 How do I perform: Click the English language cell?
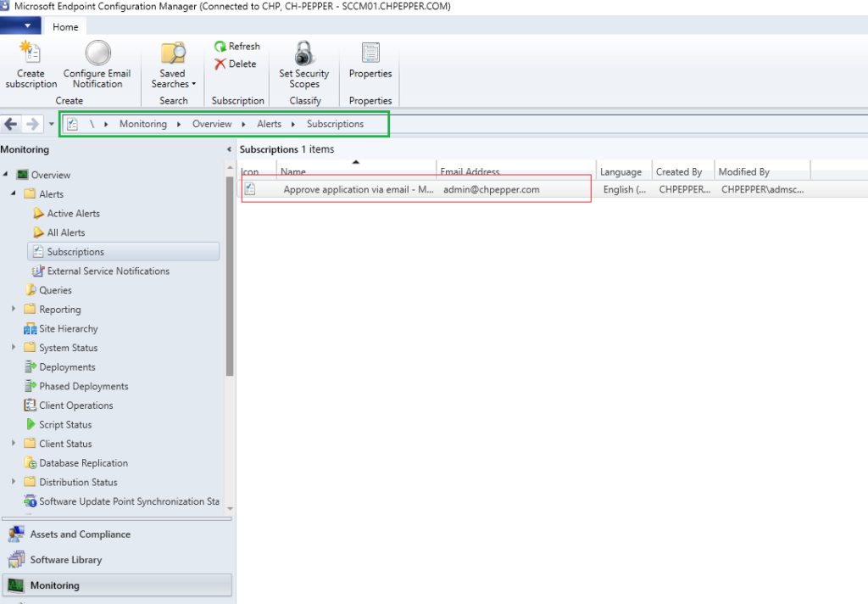coord(625,189)
